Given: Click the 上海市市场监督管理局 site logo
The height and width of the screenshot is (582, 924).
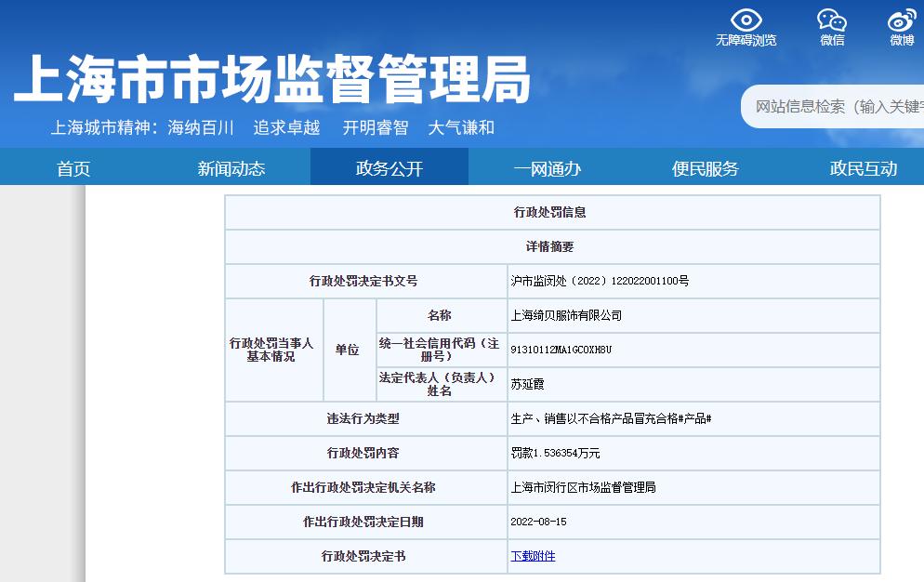Looking at the screenshot, I should (x=279, y=79).
